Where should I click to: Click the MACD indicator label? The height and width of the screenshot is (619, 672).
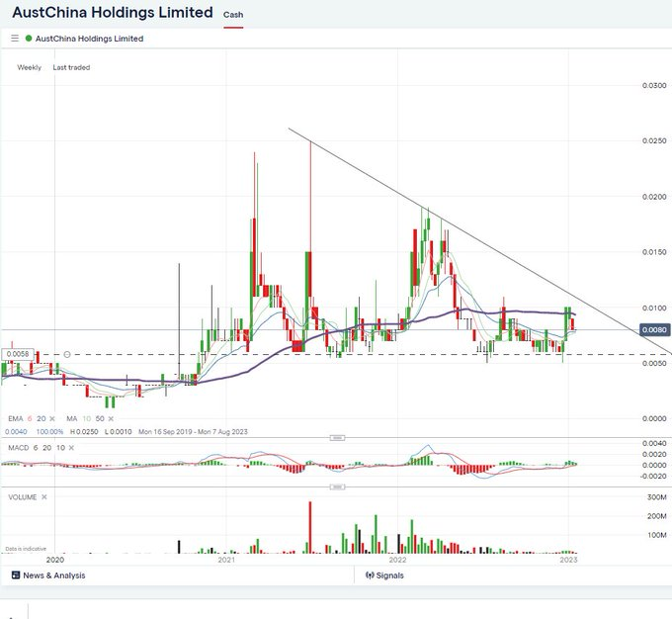coord(19,448)
